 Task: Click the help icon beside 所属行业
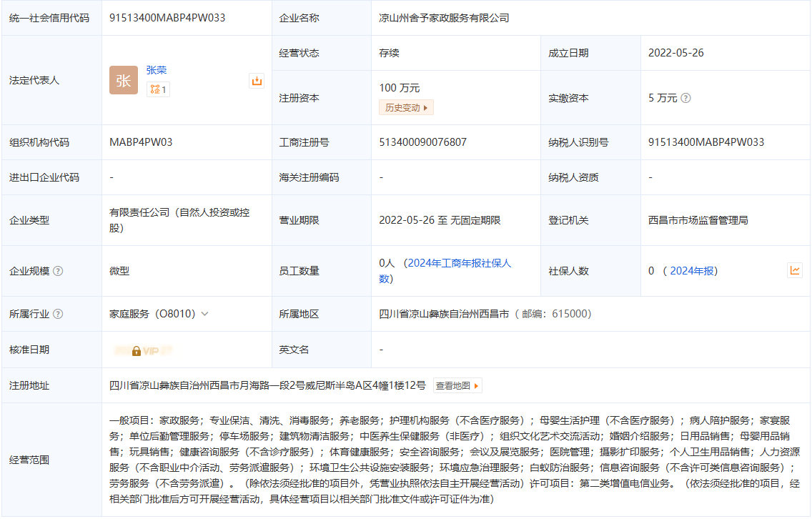(58, 314)
